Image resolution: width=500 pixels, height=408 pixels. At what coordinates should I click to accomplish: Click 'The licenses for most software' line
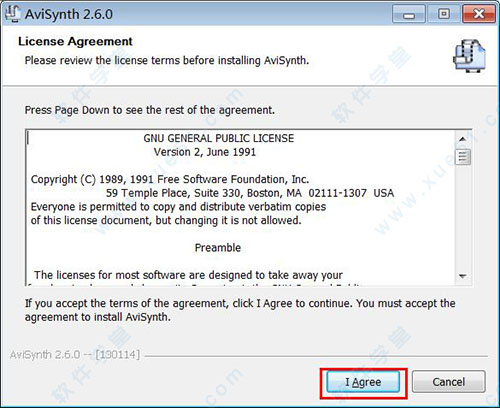[x=188, y=275]
